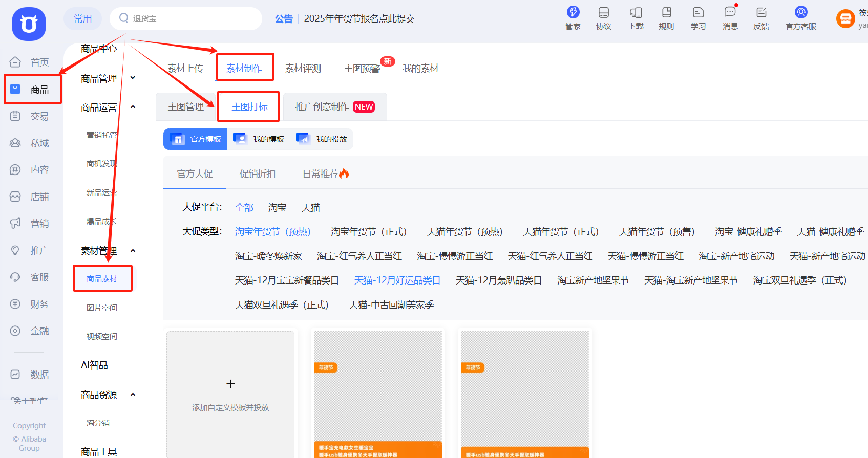Filter platform by 天猫

[311, 207]
